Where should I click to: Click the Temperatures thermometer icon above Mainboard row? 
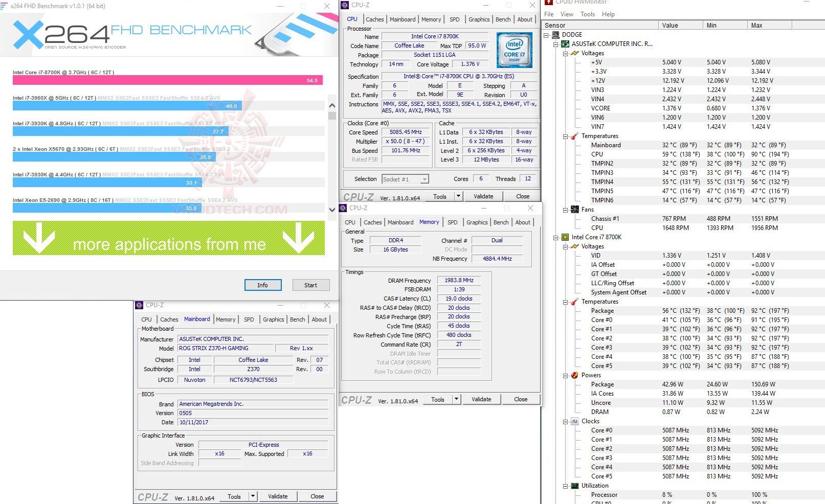coord(575,136)
